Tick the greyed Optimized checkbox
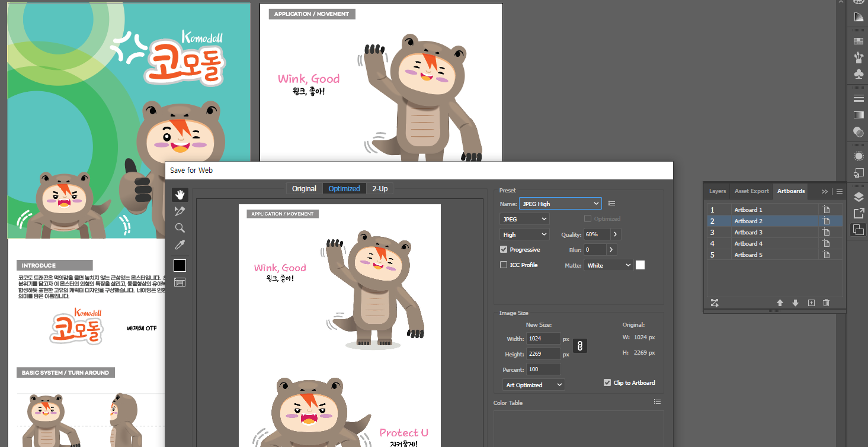The image size is (868, 447). click(x=588, y=218)
